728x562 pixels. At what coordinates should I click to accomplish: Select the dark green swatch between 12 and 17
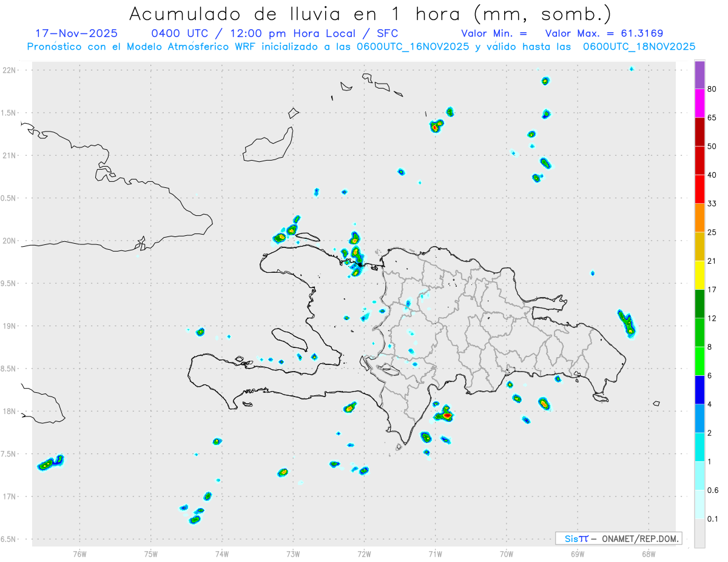coord(699,304)
